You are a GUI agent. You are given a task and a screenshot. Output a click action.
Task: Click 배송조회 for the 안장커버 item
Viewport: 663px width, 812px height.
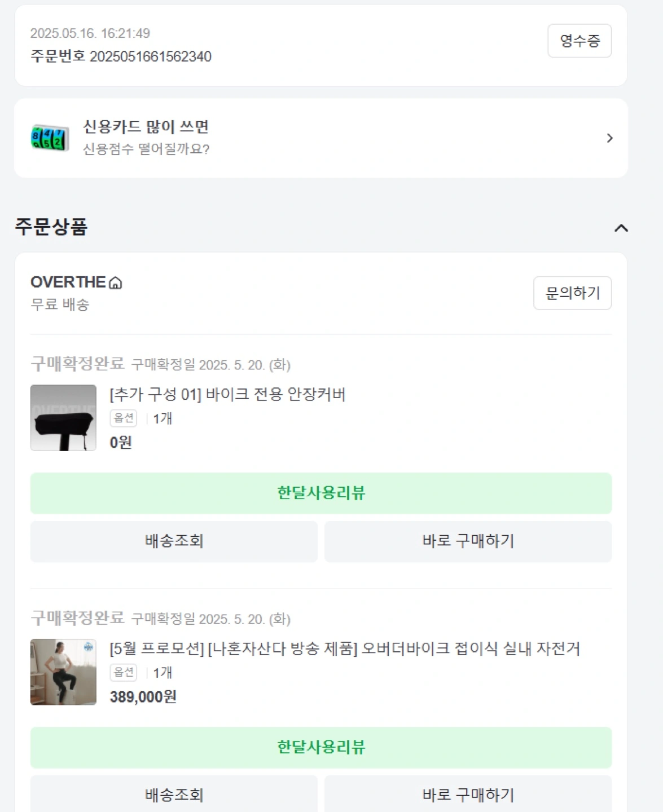174,541
